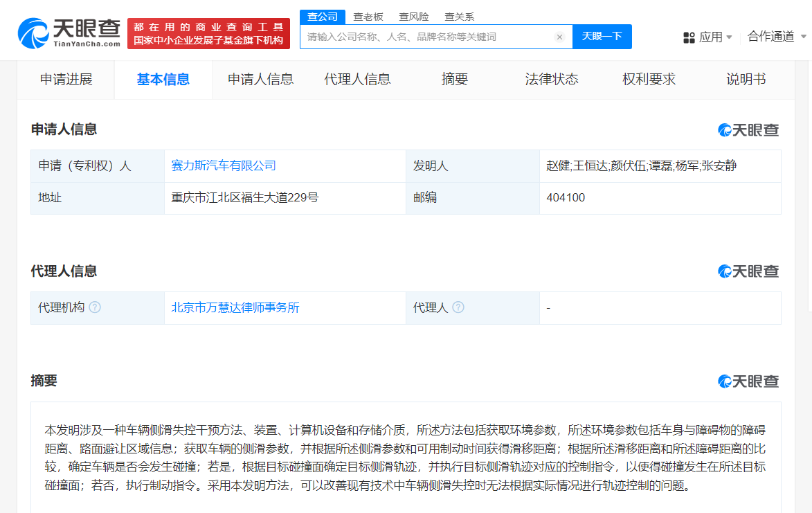Click the apps grid icon
This screenshot has width=812, height=513.
(x=689, y=37)
